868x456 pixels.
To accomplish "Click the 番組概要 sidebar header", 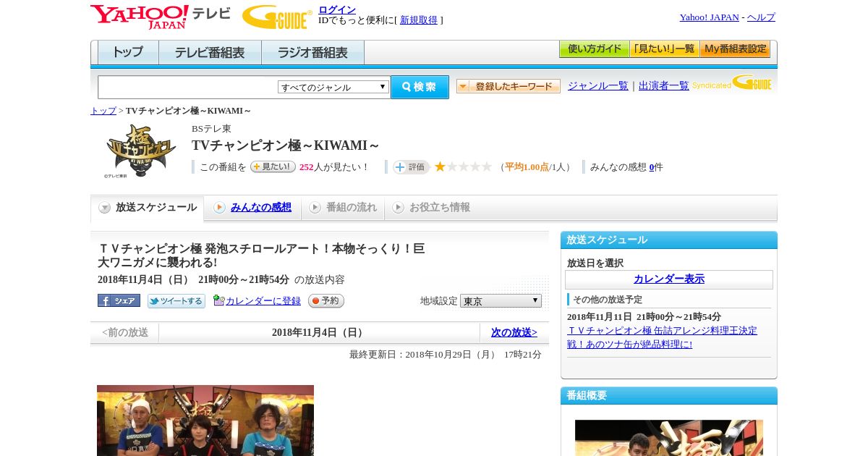I will click(x=669, y=396).
